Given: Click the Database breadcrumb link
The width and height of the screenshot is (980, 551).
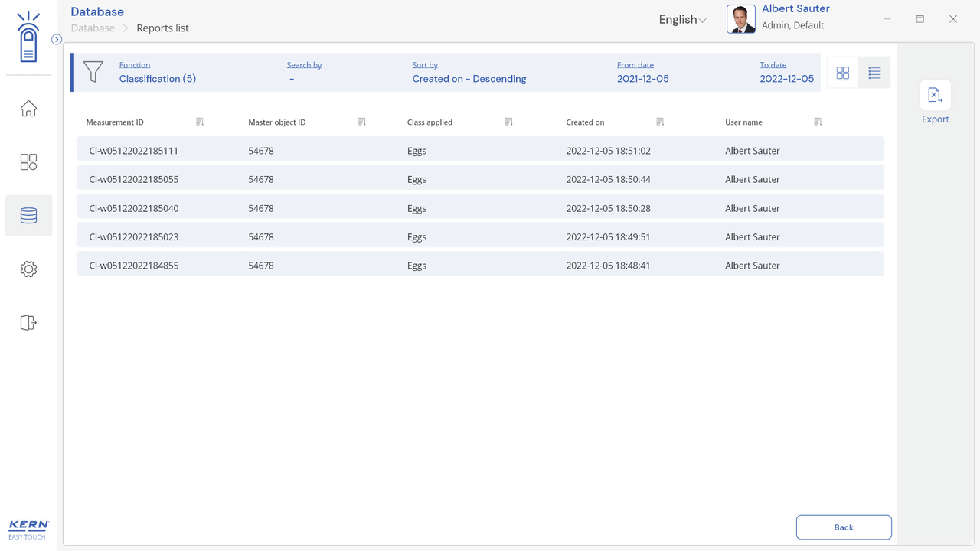Looking at the screenshot, I should (x=93, y=28).
